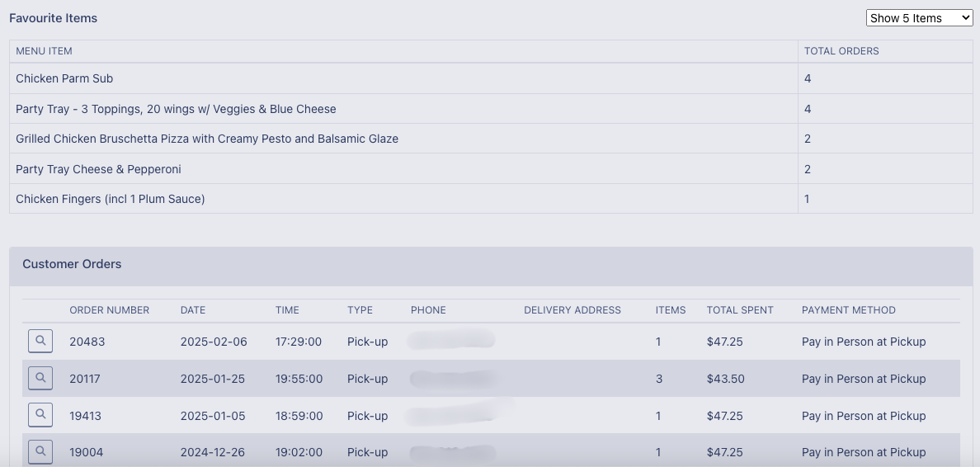980x467 pixels.
Task: Click the Party Tray 3 Toppings item
Action: pyautogui.click(x=176, y=109)
